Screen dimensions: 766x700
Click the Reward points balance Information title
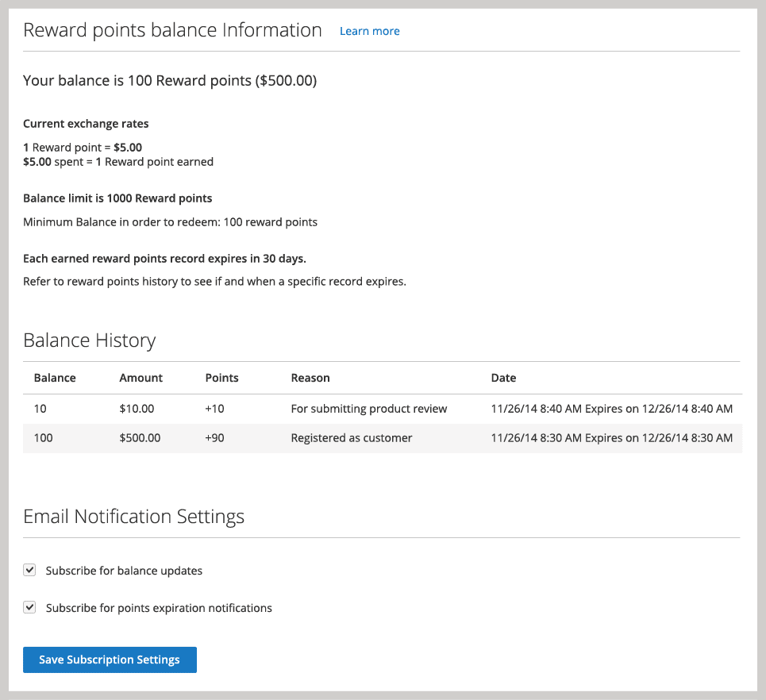(x=172, y=30)
